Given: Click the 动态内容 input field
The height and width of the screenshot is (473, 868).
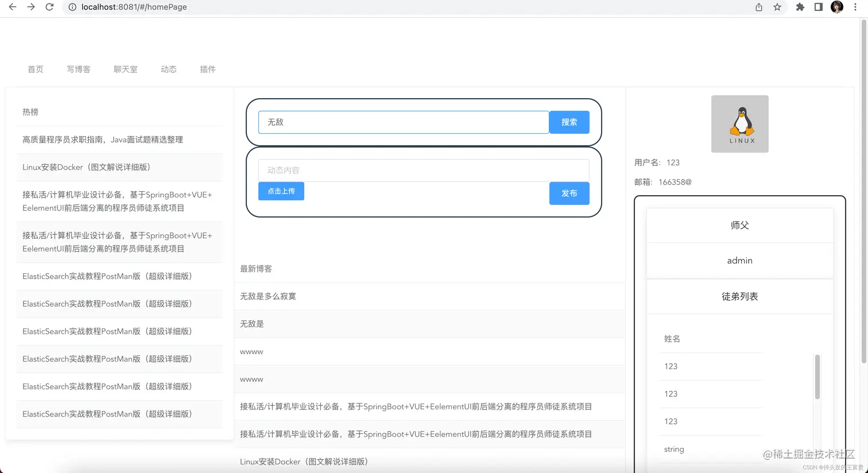Looking at the screenshot, I should pos(423,170).
